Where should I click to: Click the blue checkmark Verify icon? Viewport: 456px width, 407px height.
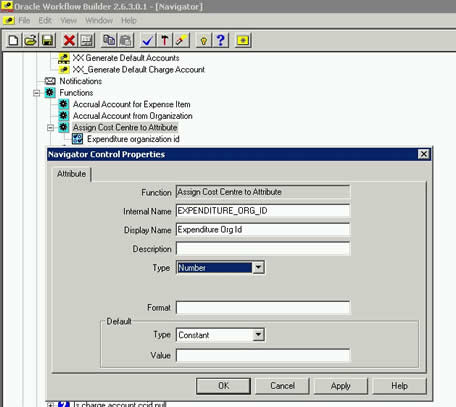(x=148, y=40)
